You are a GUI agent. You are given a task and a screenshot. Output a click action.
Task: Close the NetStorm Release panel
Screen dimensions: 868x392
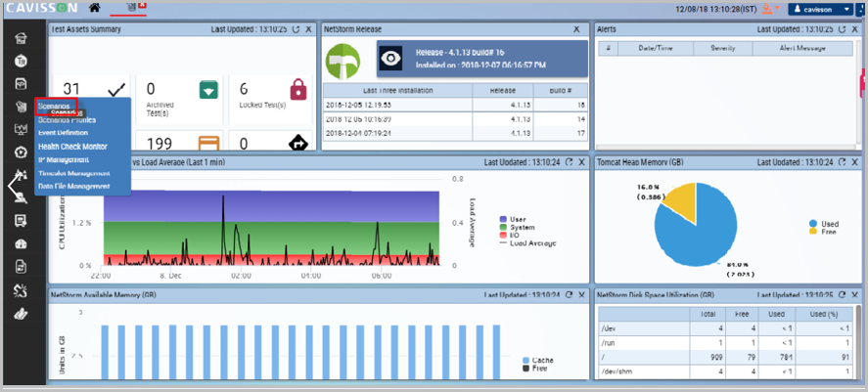click(x=576, y=29)
